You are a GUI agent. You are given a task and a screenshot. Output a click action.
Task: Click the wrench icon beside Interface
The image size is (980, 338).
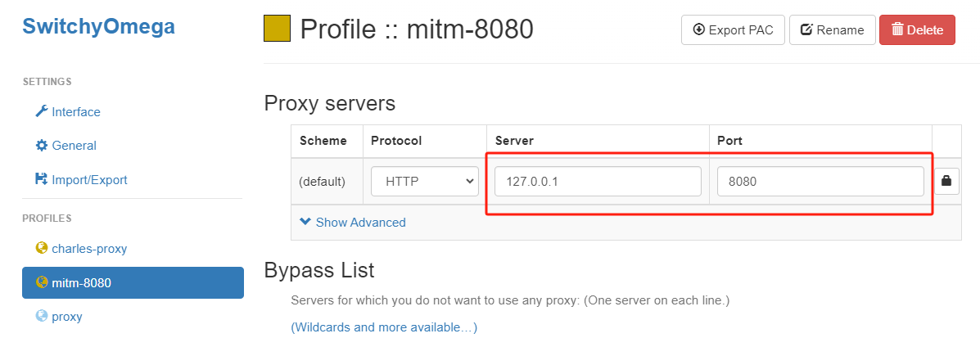[x=41, y=111]
